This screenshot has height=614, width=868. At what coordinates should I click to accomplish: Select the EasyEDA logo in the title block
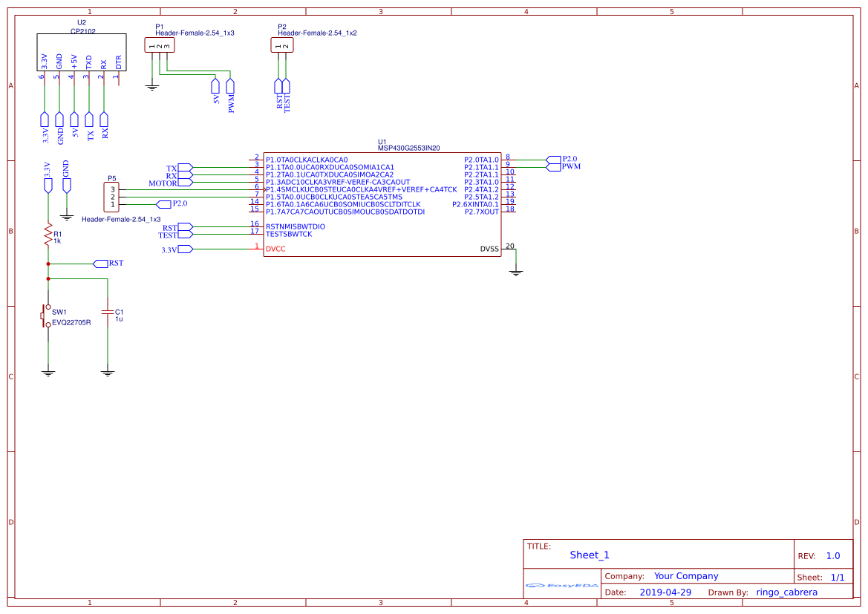tap(561, 586)
